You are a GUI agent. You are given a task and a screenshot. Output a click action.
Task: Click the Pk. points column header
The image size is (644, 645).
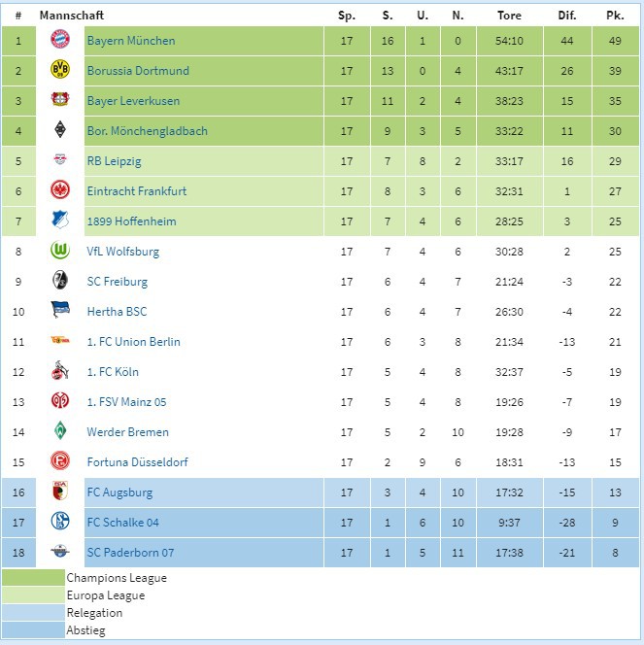614,16
